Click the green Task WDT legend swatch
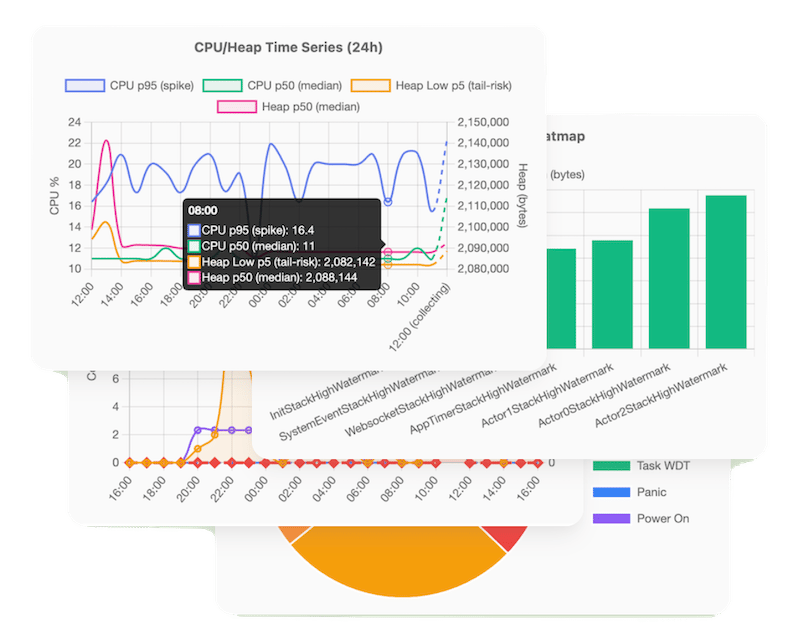 point(610,466)
